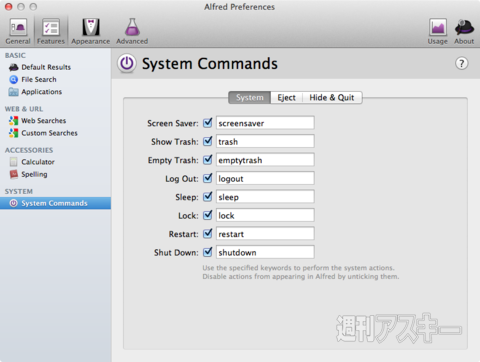Screen dimensions: 480x362
Task: Switch to the System tab
Action: click(x=249, y=97)
